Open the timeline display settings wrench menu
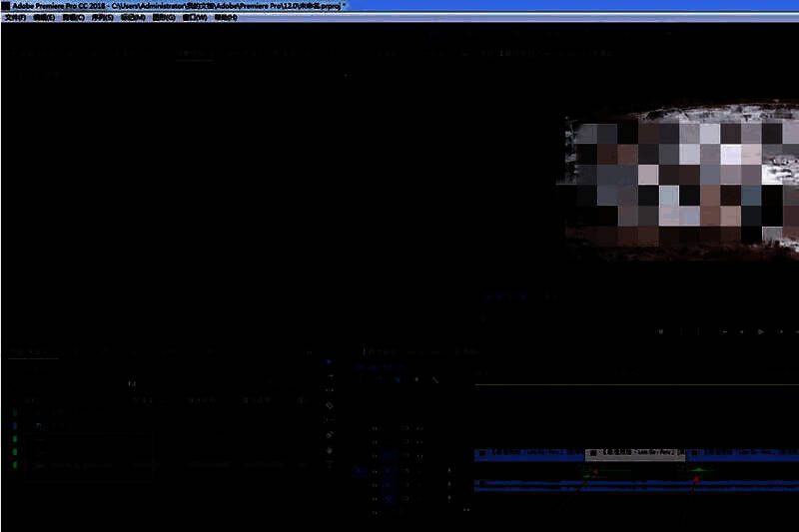Image resolution: width=799 pixels, height=532 pixels. click(434, 380)
